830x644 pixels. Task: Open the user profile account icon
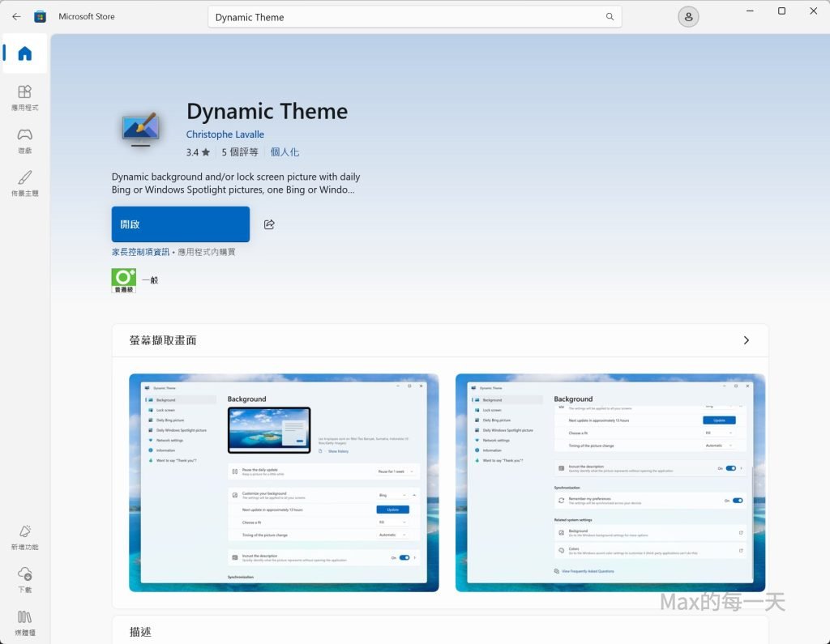[688, 17]
